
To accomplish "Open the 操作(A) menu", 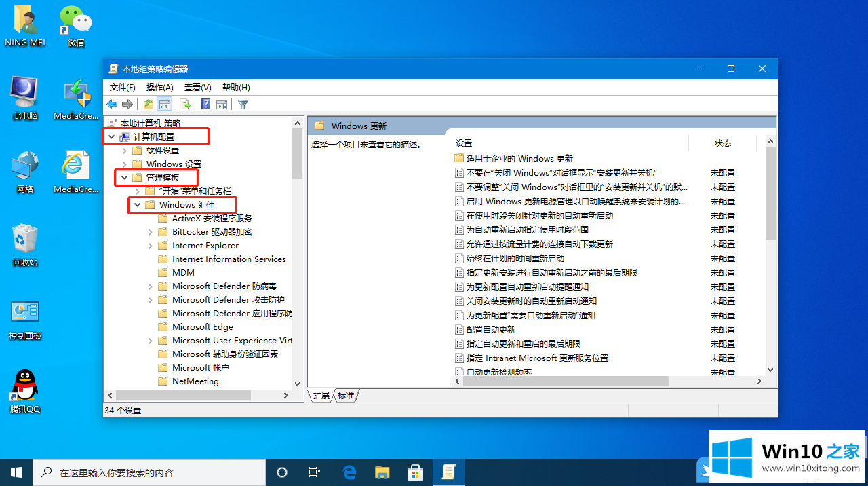I will [160, 88].
